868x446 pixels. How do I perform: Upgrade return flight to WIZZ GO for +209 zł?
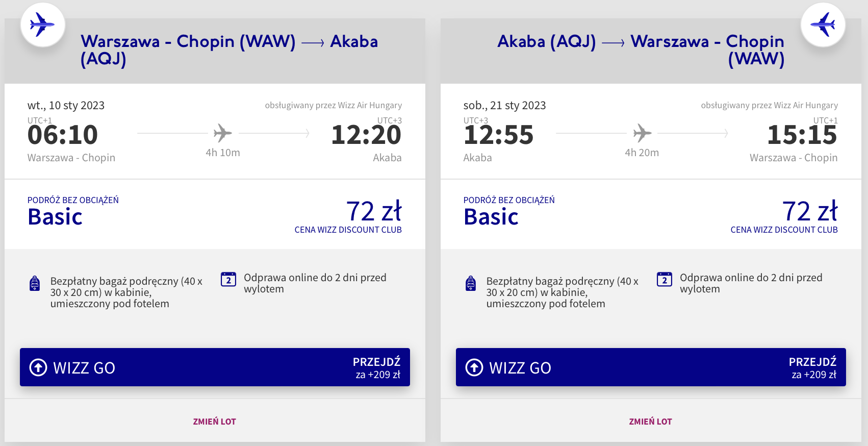coord(651,367)
